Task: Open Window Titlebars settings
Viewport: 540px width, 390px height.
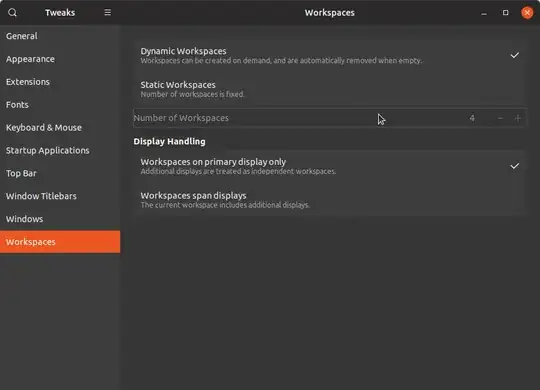Action: (x=60, y=196)
